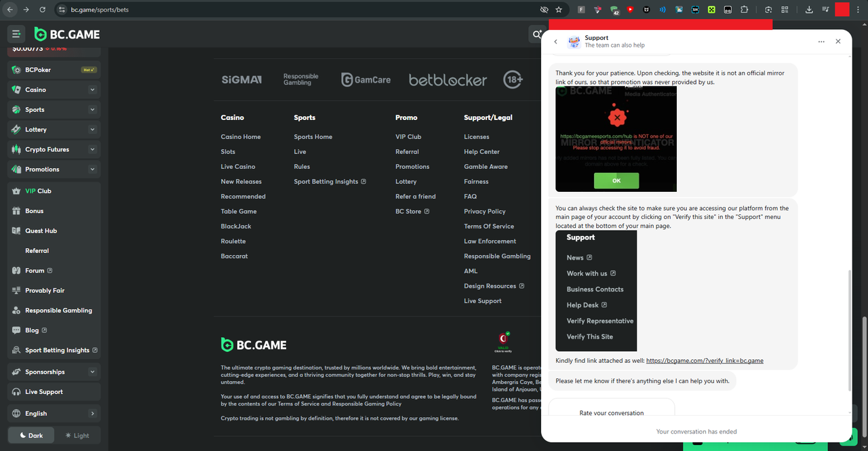This screenshot has width=868, height=451.
Task: Open the Support chat more options menu
Action: tap(821, 41)
